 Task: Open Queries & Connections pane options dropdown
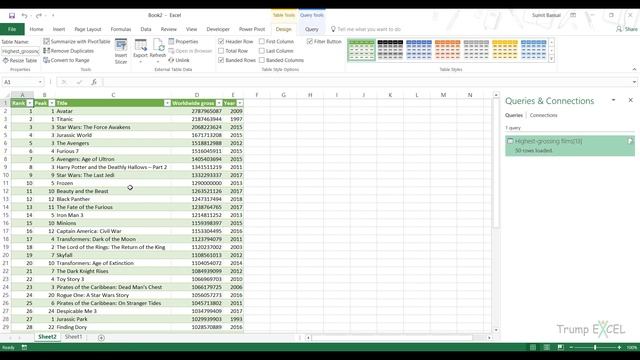(613, 100)
